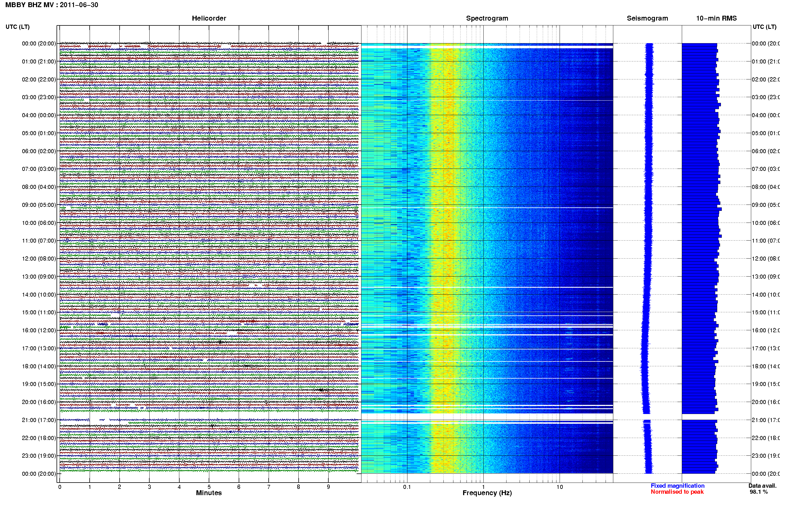Image resolution: width=812 pixels, height=508 pixels.
Task: Select the 'Seismogram' panel heading
Action: point(648,18)
